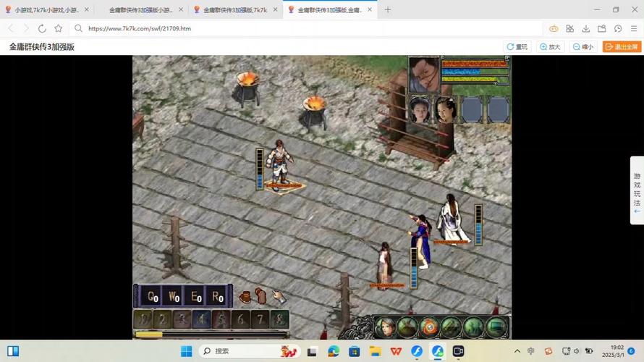This screenshot has height=362, width=644.
Task: Switch to the 金庸群侠传3加强版,7k7k tab
Action: tap(235, 10)
